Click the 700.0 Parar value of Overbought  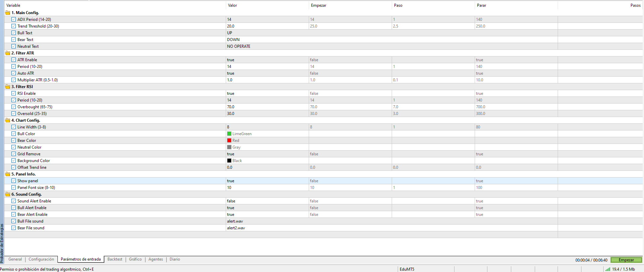point(480,107)
